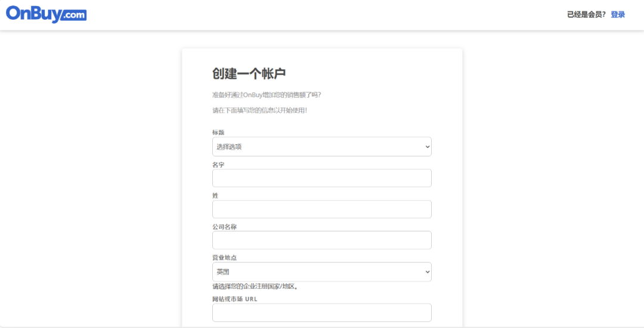Click the 网站或市场 URL input field

click(321, 313)
